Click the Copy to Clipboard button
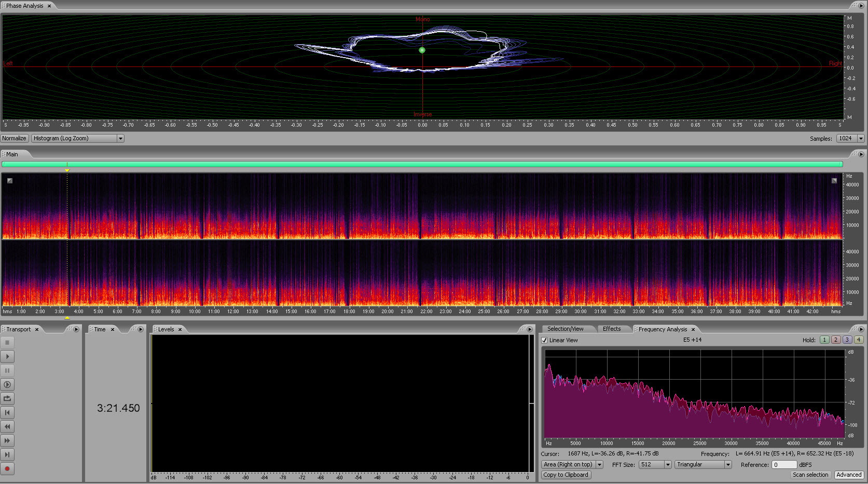This screenshot has height=484, width=868. point(566,475)
